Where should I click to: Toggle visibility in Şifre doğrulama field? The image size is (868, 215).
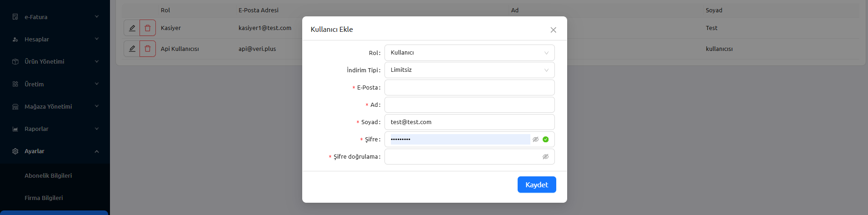click(x=546, y=157)
